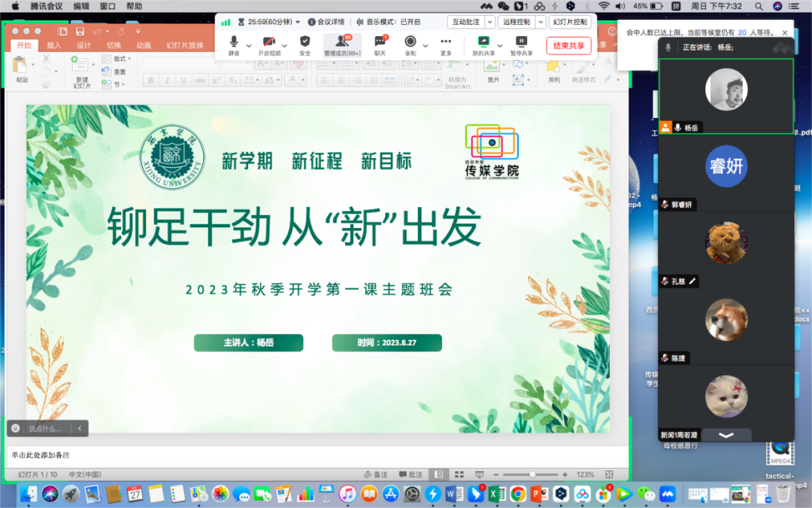This screenshot has width=812, height=508.
Task: Expand the meeting timer dropdown
Action: (298, 22)
